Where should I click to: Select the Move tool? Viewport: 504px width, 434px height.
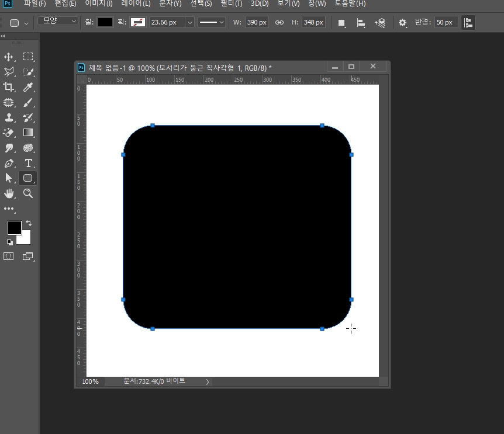pyautogui.click(x=9, y=57)
